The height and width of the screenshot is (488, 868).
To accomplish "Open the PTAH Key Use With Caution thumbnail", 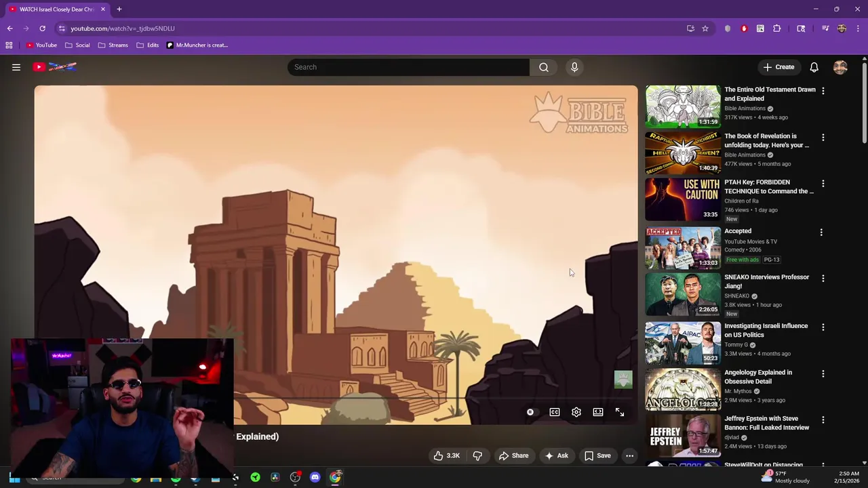I will [683, 199].
